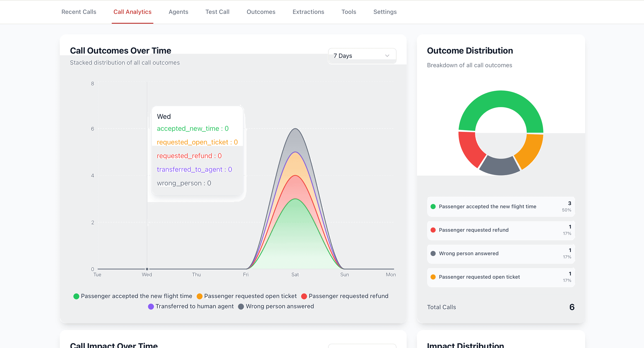Open the Recent Calls tab
Image resolution: width=644 pixels, height=348 pixels.
(x=79, y=12)
